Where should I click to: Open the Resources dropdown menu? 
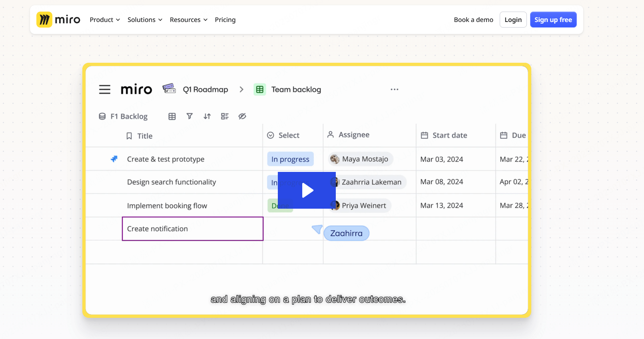coord(189,20)
